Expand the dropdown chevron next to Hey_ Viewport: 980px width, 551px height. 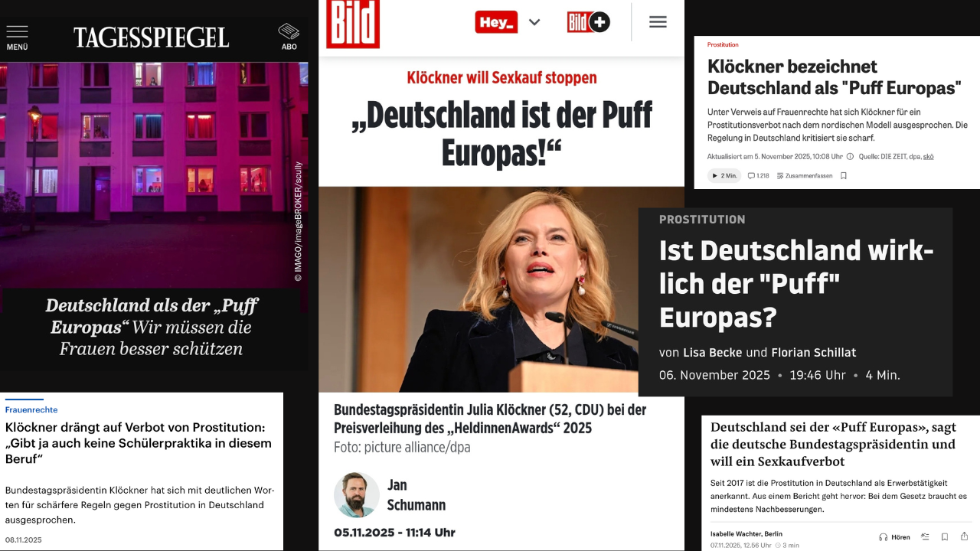[x=534, y=22]
